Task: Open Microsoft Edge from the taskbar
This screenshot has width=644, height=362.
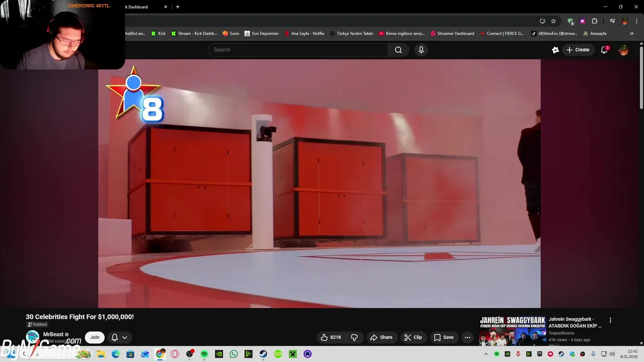Action: point(115,354)
